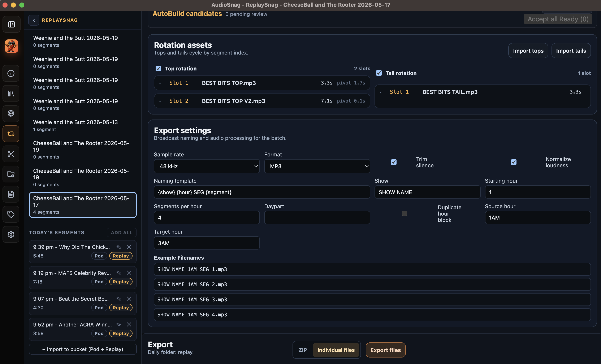
Task: Toggle Pod tag on 9 19 pm segment
Action: 99,282
